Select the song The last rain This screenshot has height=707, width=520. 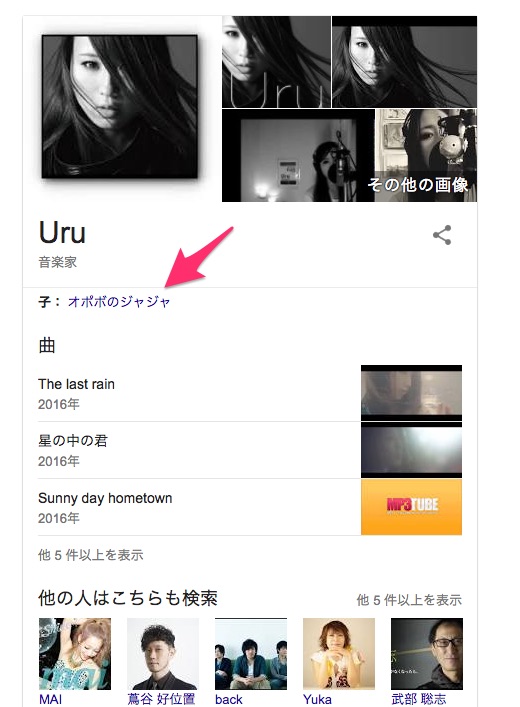pyautogui.click(x=76, y=384)
